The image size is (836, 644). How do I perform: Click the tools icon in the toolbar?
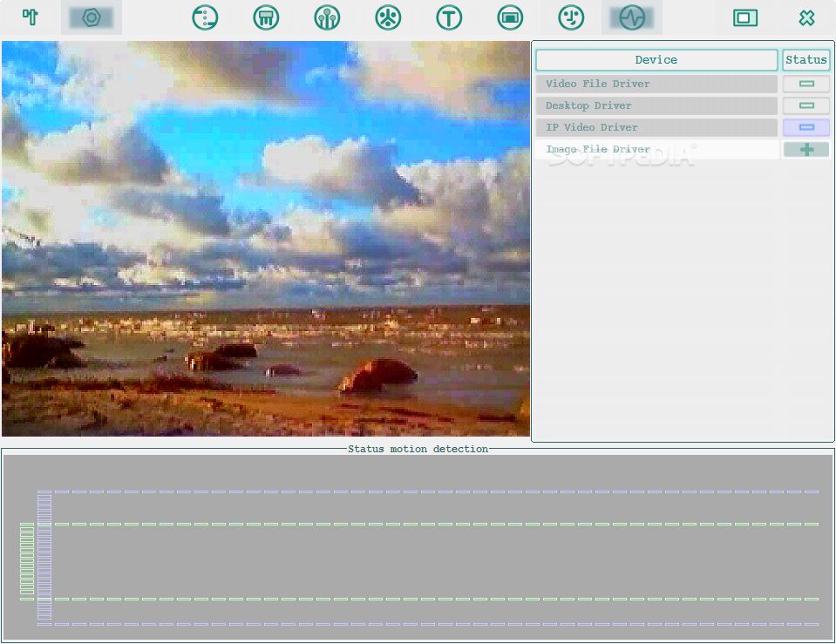coord(31,17)
